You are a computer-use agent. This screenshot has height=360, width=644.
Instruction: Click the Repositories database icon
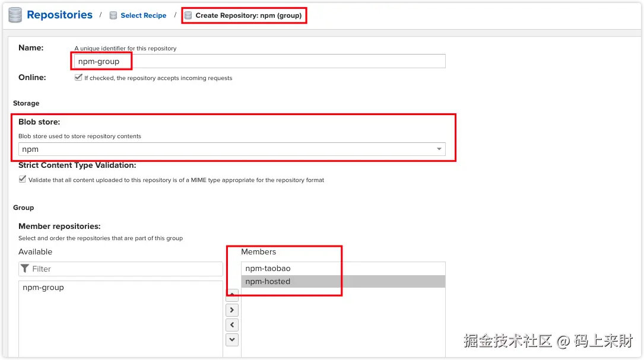(15, 15)
